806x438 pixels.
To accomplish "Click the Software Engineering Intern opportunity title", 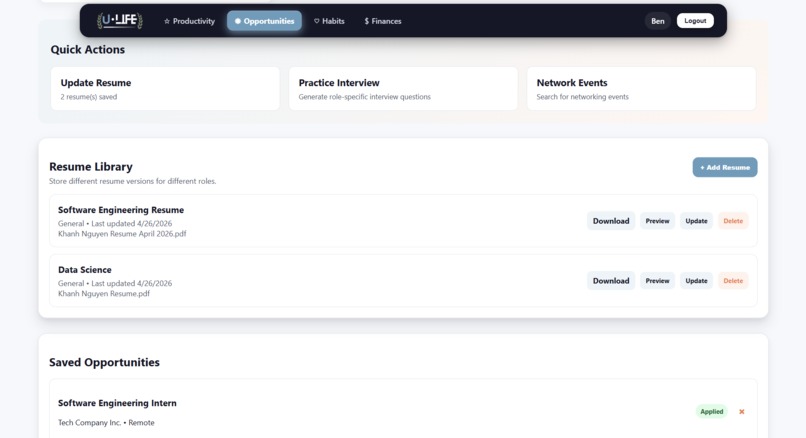I will (117, 403).
